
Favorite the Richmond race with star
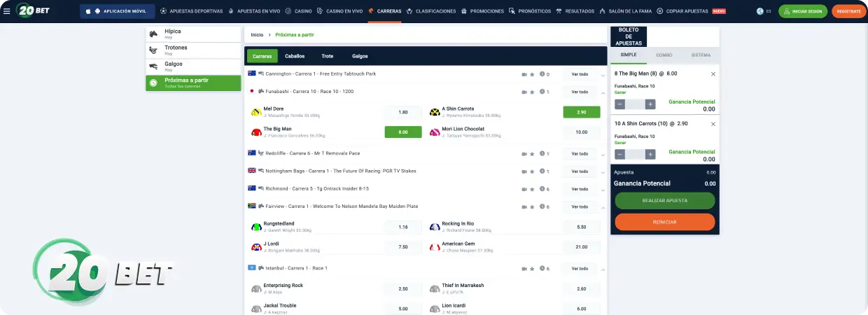coord(532,189)
